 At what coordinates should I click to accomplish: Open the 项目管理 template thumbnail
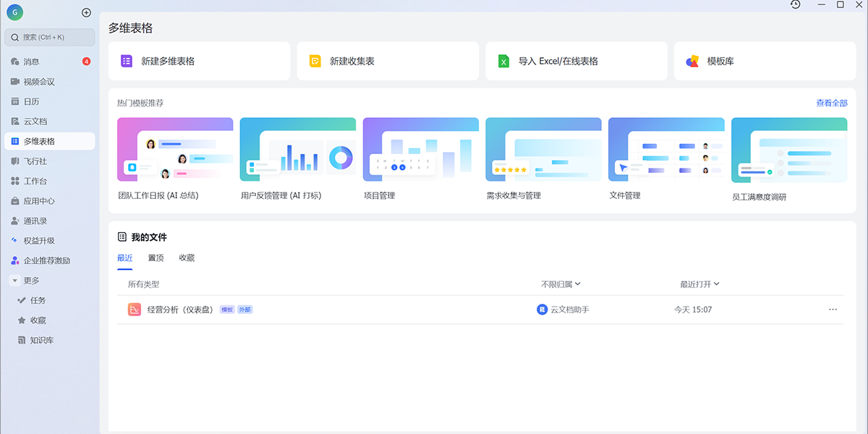point(420,149)
